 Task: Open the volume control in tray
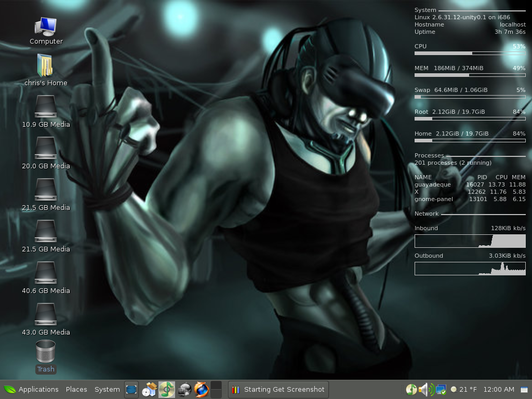(426, 389)
